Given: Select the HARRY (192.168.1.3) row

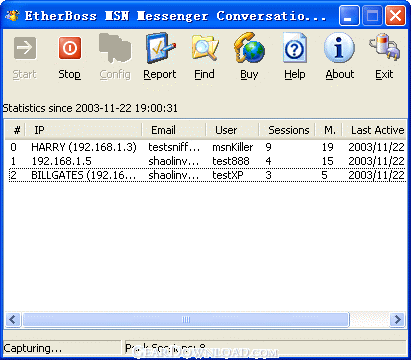Looking at the screenshot, I should (207, 147).
